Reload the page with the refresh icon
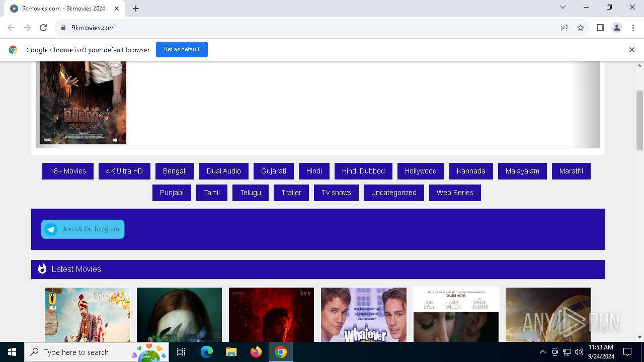This screenshot has height=362, width=644. (43, 28)
